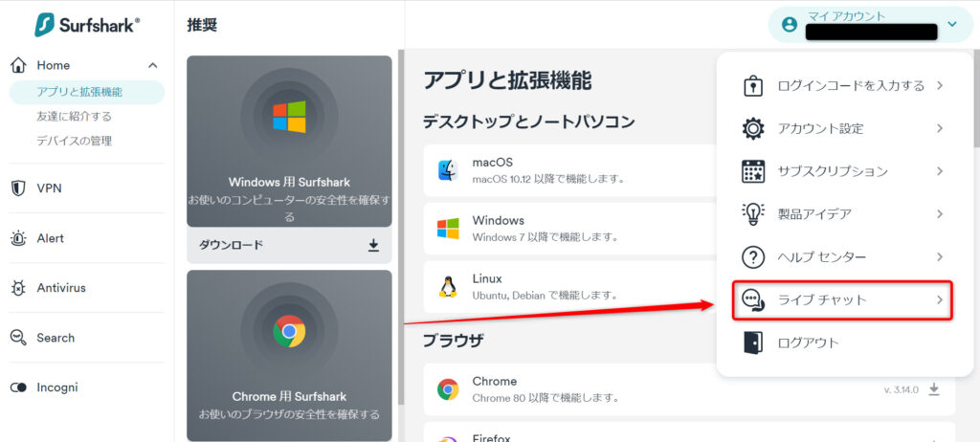This screenshot has width=980, height=442.
Task: Click the live chat bubble icon
Action: pyautogui.click(x=752, y=300)
